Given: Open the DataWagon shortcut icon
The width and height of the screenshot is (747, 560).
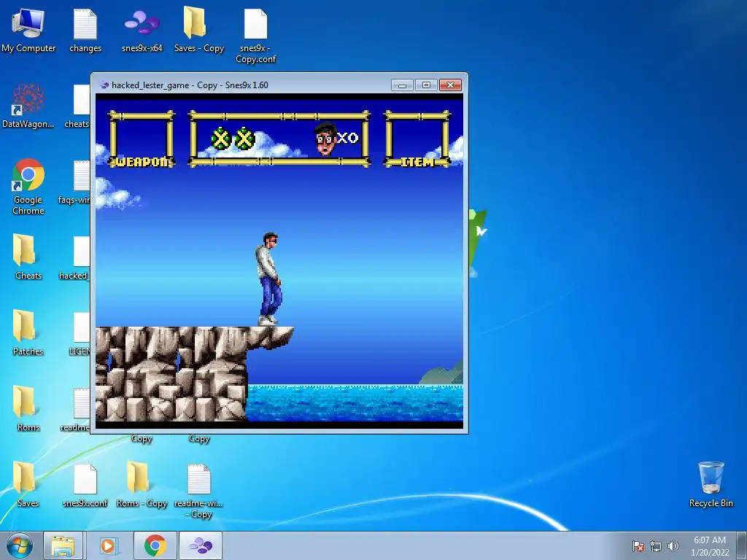Looking at the screenshot, I should click(28, 106).
